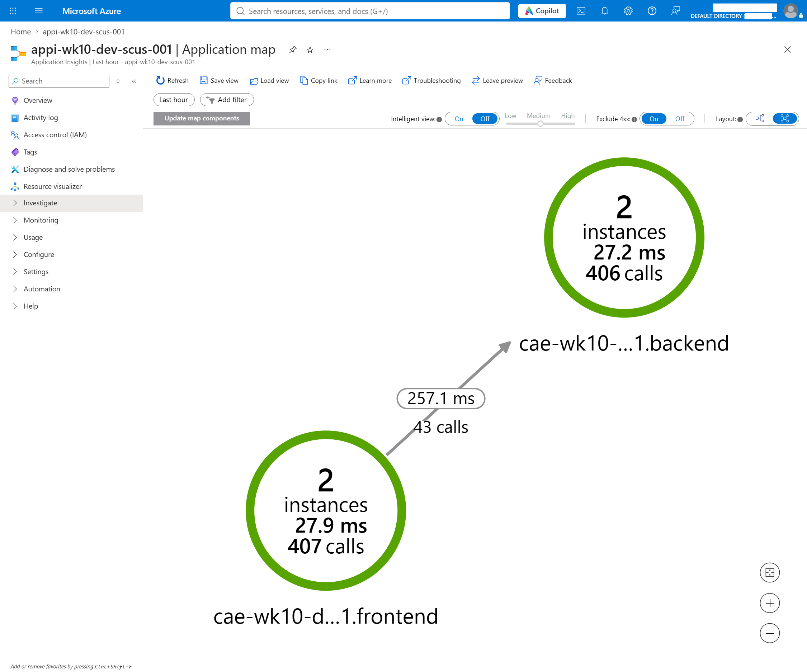Expand the Investigate menu group
The height and width of the screenshot is (672, 807).
(x=71, y=203)
